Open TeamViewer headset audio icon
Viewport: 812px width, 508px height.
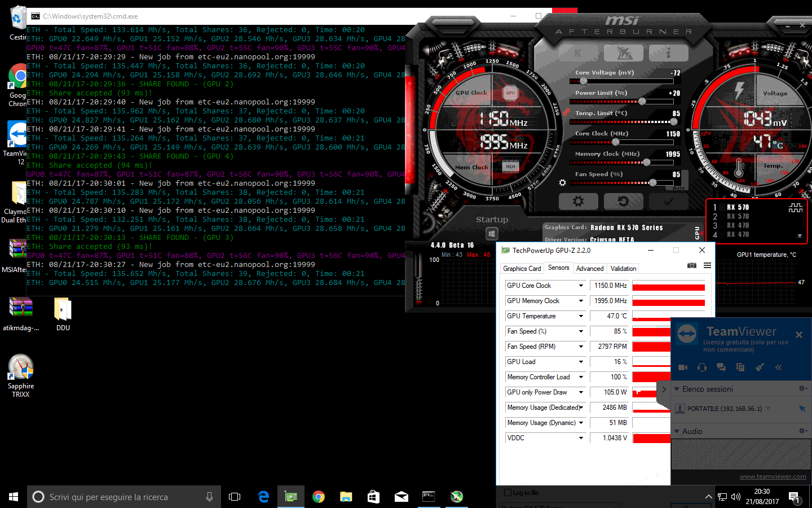click(x=702, y=367)
